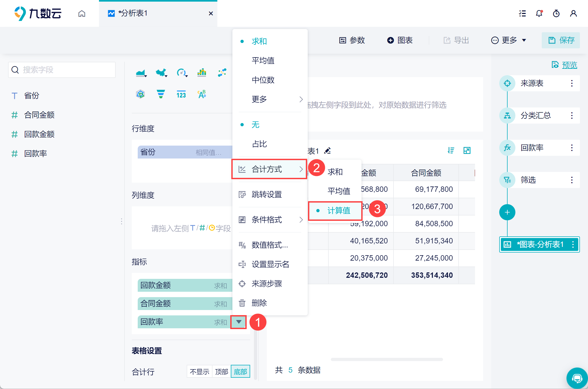Screen dimensions: 588x389
Task: Focus the 搜索字段 search box
Action: coord(62,70)
